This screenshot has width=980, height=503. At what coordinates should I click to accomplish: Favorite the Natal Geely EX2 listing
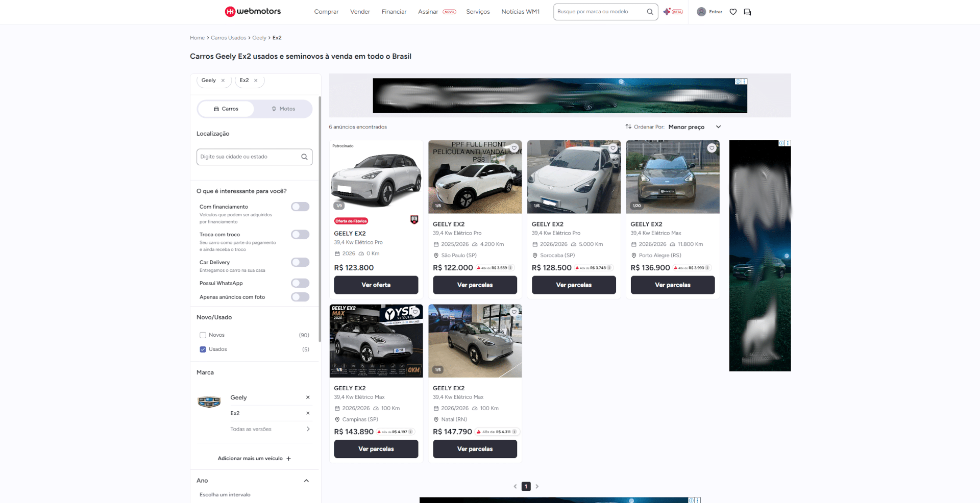point(514,312)
